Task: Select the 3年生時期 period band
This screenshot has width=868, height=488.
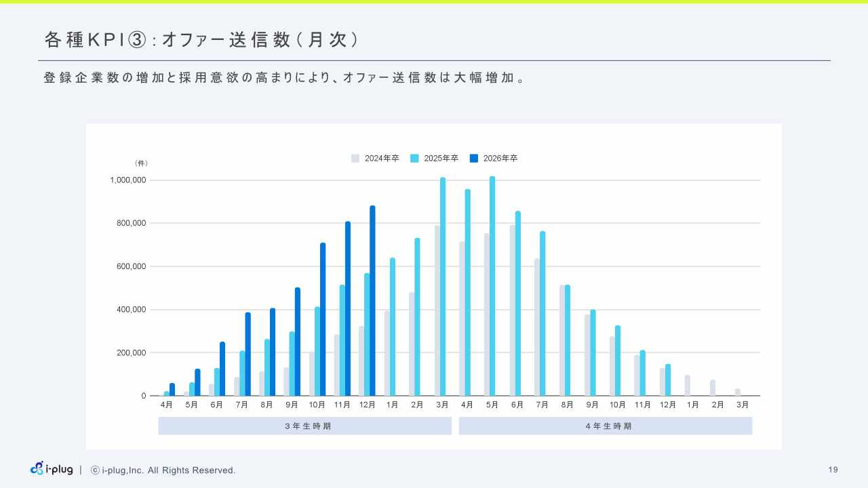Action: [x=304, y=426]
